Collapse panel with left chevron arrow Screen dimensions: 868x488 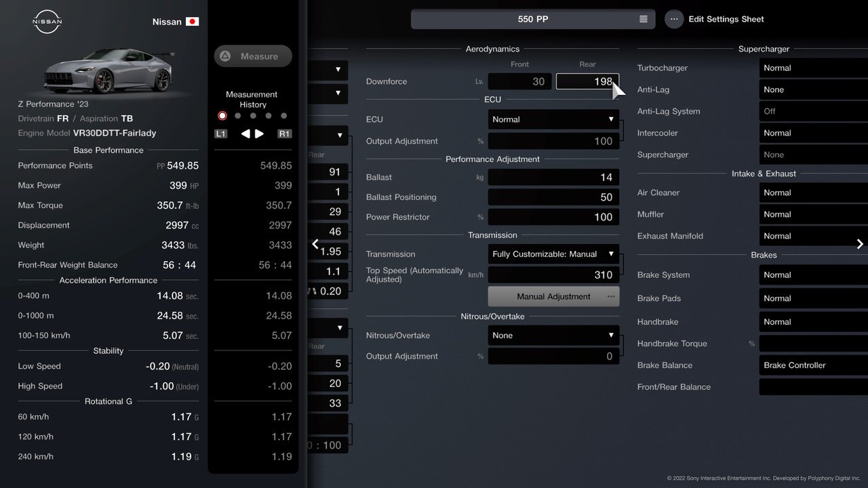pos(315,244)
